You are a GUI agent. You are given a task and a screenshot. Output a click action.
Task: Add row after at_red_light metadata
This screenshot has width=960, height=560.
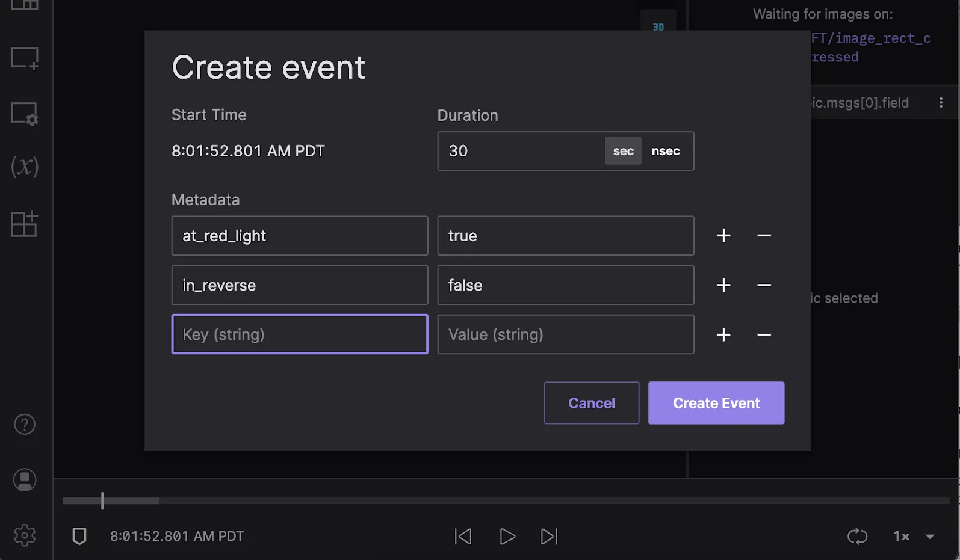pos(723,236)
